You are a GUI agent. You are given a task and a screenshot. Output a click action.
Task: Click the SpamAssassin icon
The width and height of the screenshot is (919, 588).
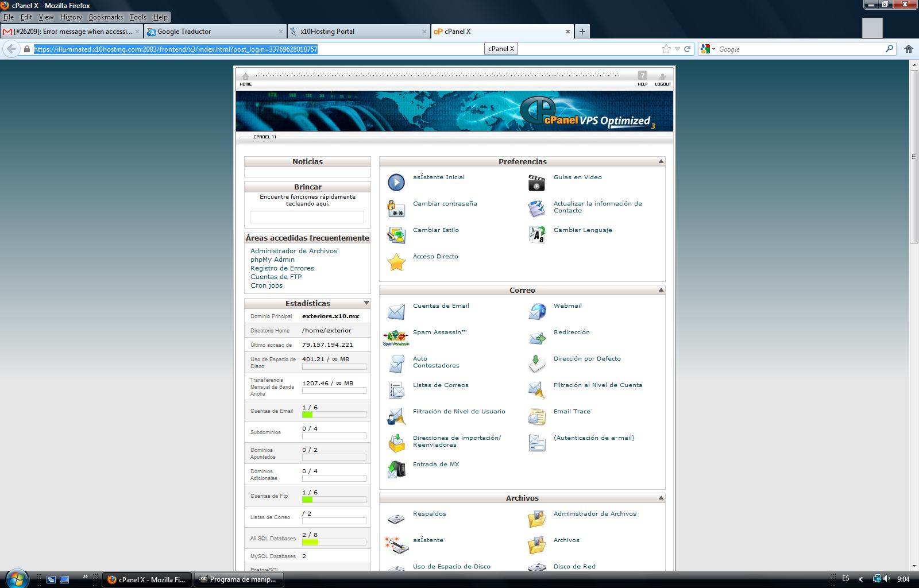click(396, 338)
